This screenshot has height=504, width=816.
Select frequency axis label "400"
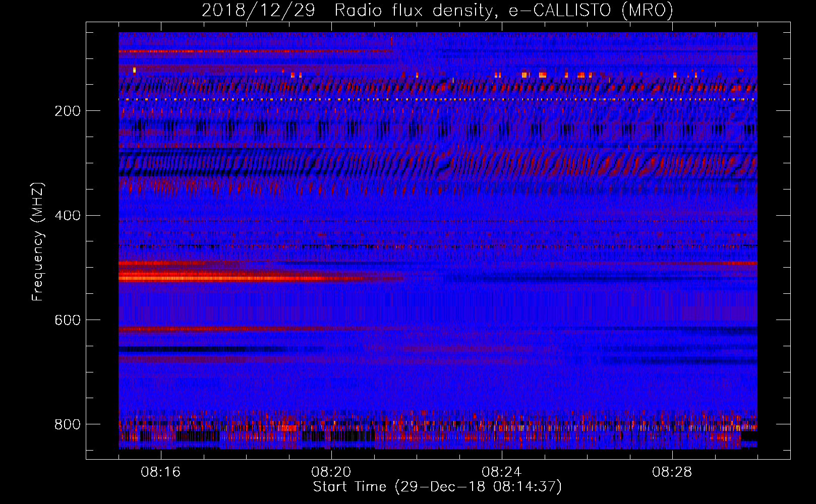pos(68,216)
